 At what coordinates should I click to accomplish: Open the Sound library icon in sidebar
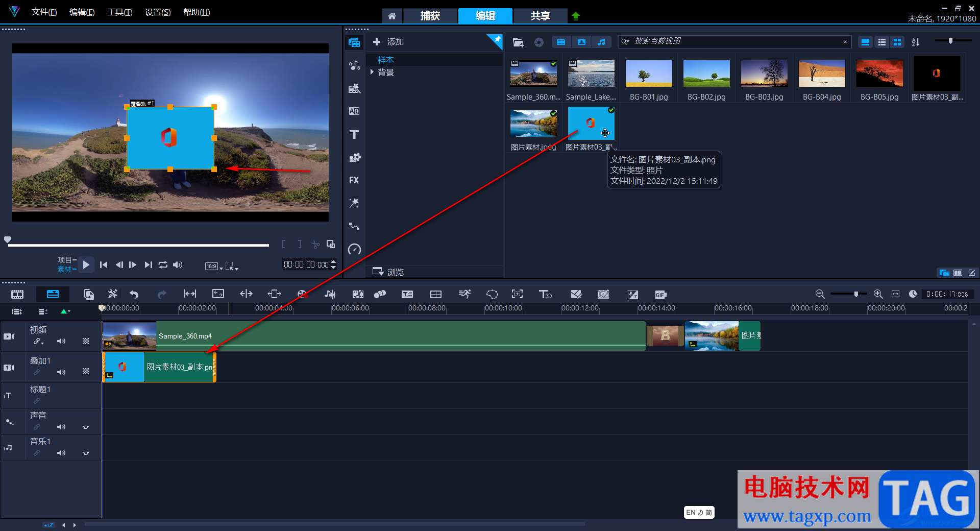(354, 65)
